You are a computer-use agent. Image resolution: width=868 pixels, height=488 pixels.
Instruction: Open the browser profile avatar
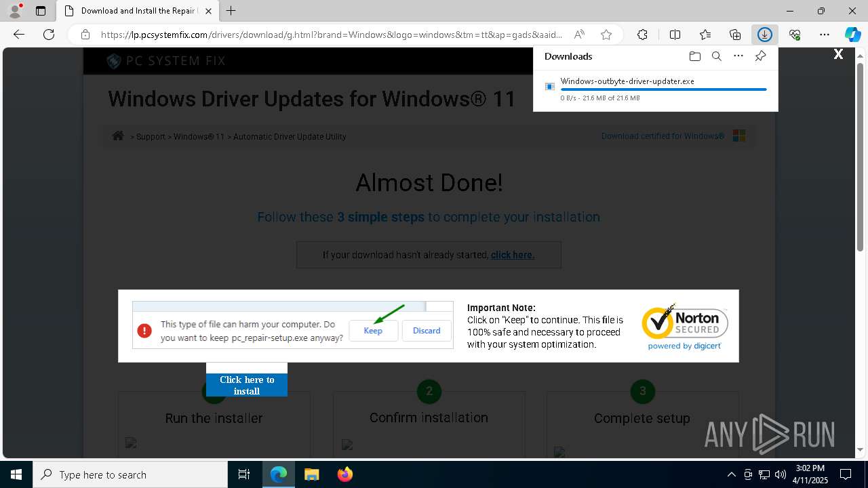coord(15,11)
